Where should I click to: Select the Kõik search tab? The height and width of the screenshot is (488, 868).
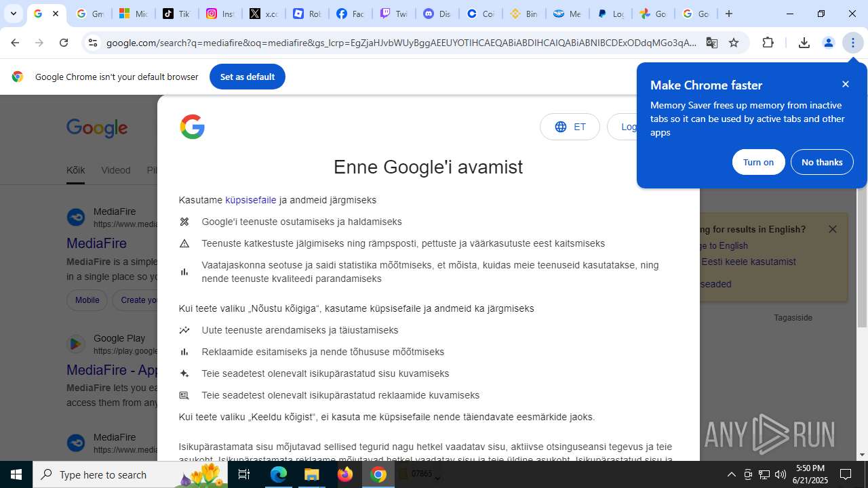coord(75,170)
